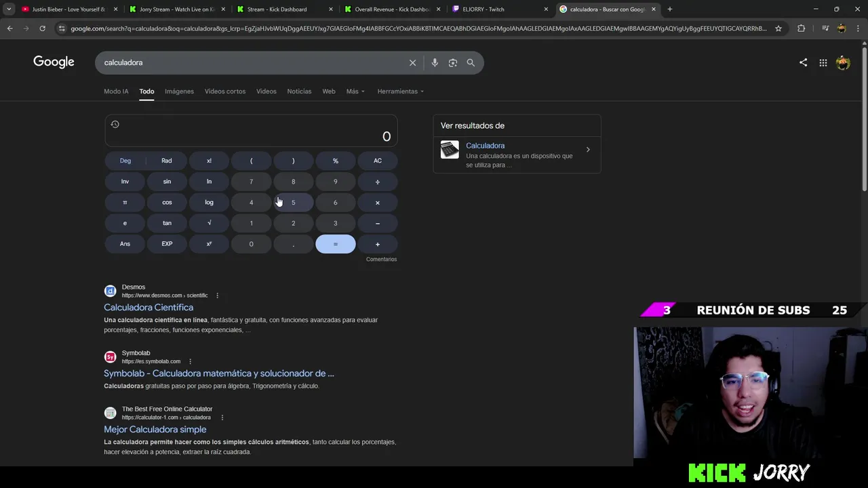Click the Symbolab favicon

[110, 357]
